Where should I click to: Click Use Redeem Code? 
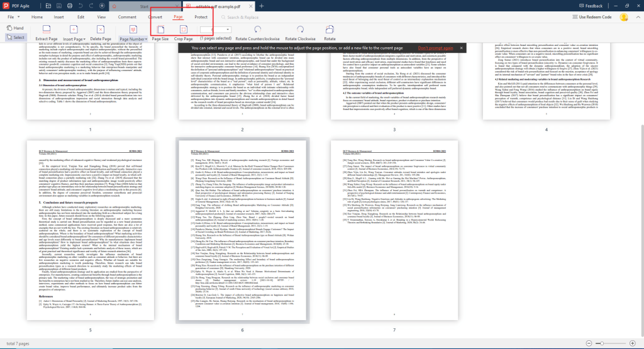click(x=592, y=17)
